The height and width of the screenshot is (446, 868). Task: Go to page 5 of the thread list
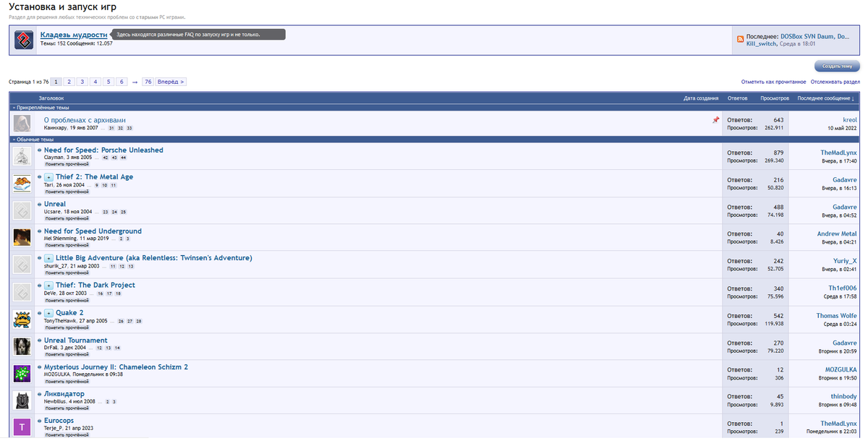(109, 82)
